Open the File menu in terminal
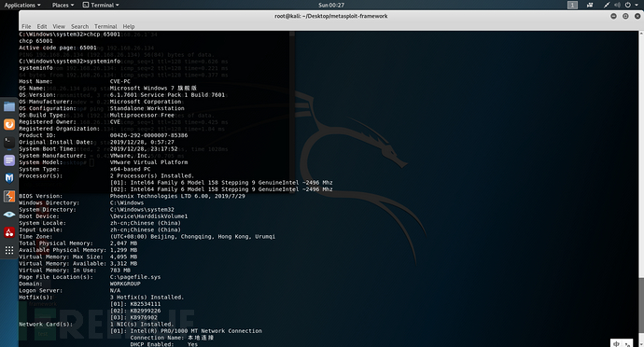644x347 pixels. tap(26, 26)
